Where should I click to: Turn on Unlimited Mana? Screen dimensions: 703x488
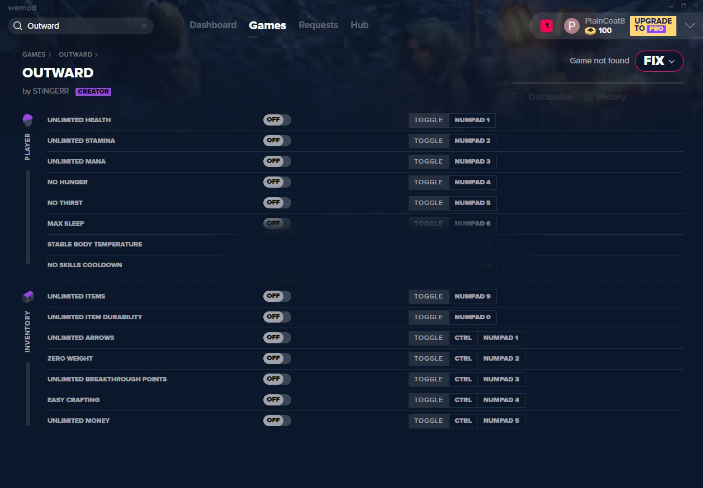tap(277, 161)
